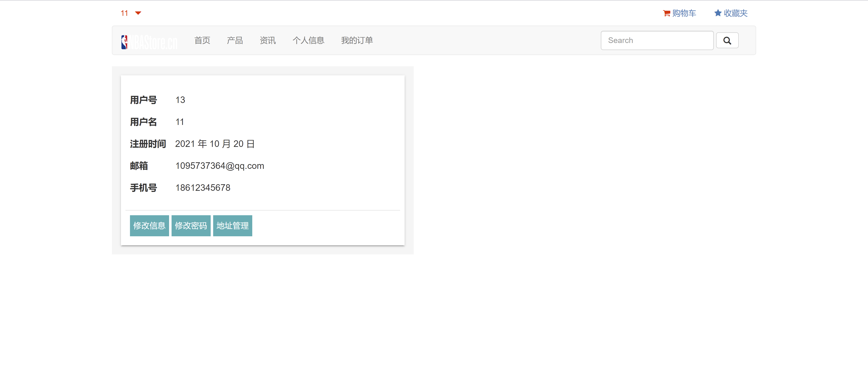Click the 修改信息 button
This screenshot has height=392, width=868.
[x=149, y=225]
